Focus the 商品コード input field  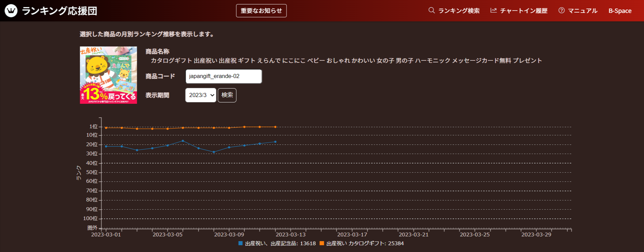click(x=223, y=76)
